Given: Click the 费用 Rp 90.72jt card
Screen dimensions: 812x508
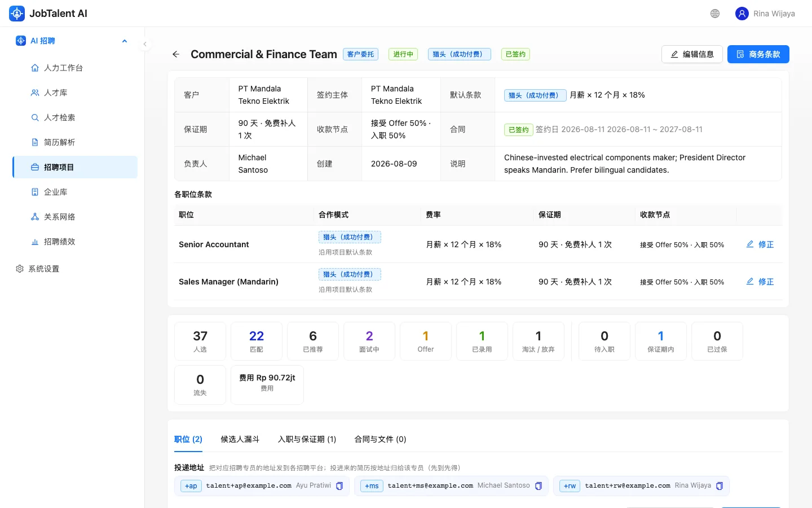Looking at the screenshot, I should pos(267,384).
